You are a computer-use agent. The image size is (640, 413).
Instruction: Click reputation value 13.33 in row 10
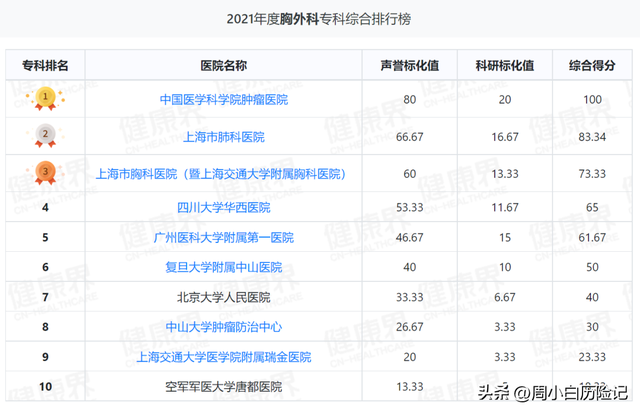click(410, 386)
